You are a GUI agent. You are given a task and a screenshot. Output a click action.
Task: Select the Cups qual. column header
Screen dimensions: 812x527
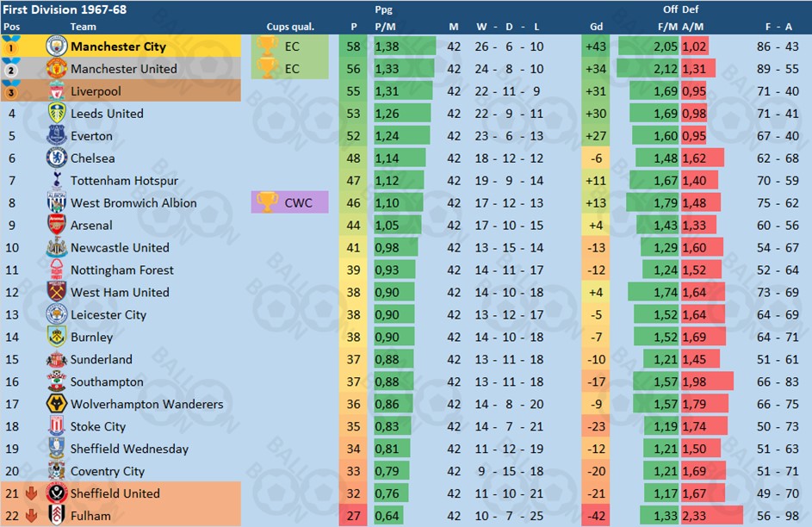pyautogui.click(x=290, y=27)
